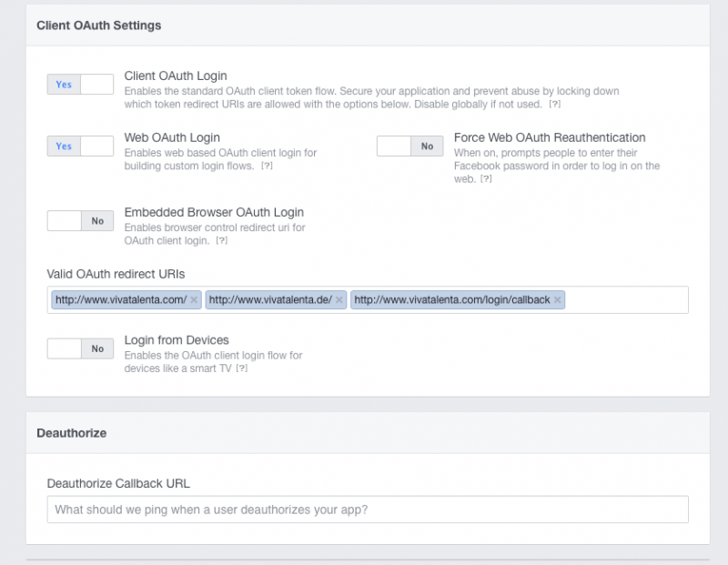The image size is (728, 565).
Task: Click the Client OAuth Settings header
Action: click(x=99, y=25)
